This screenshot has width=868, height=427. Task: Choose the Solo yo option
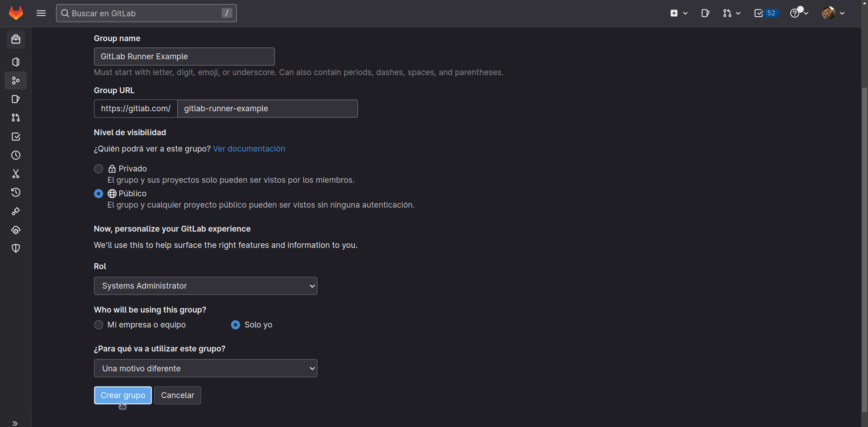[236, 325]
